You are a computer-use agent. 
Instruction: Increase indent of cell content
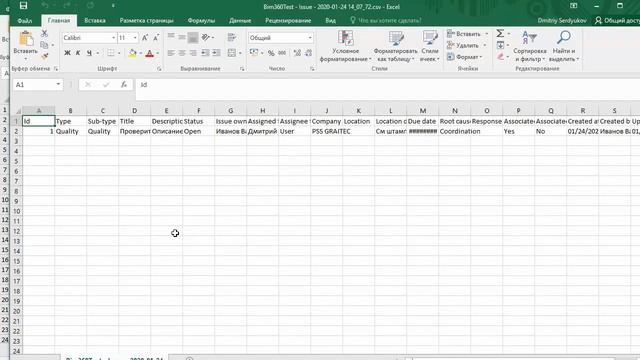coord(216,53)
